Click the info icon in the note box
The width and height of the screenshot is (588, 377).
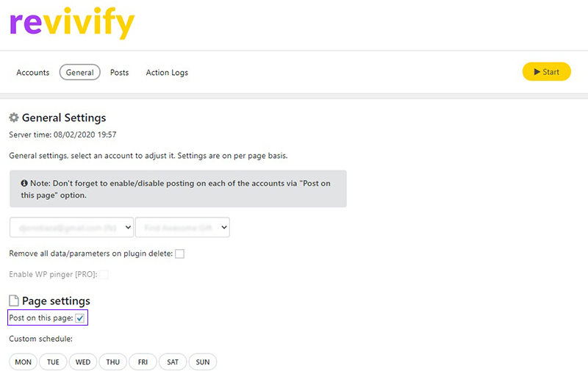(24, 183)
